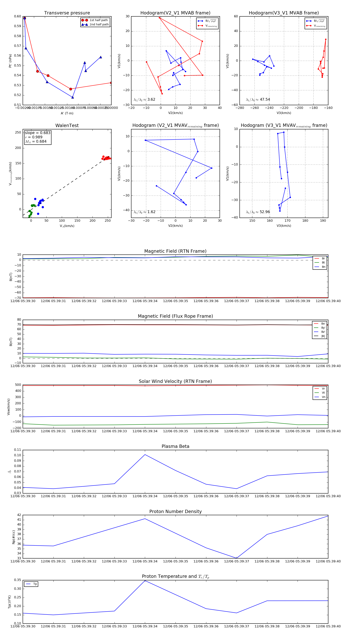This screenshot has height=644, width=351.
Task: Click the 'Magnetic Field (RTN Frame)' title
Action: pos(175,251)
